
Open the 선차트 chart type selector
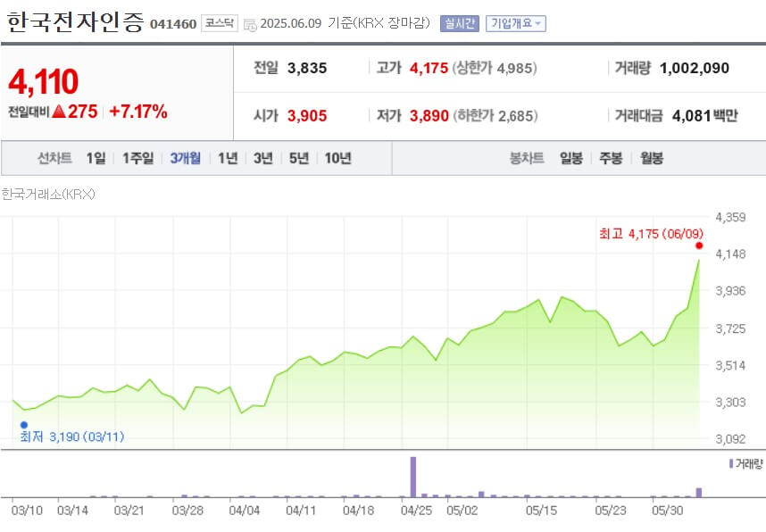(x=54, y=157)
